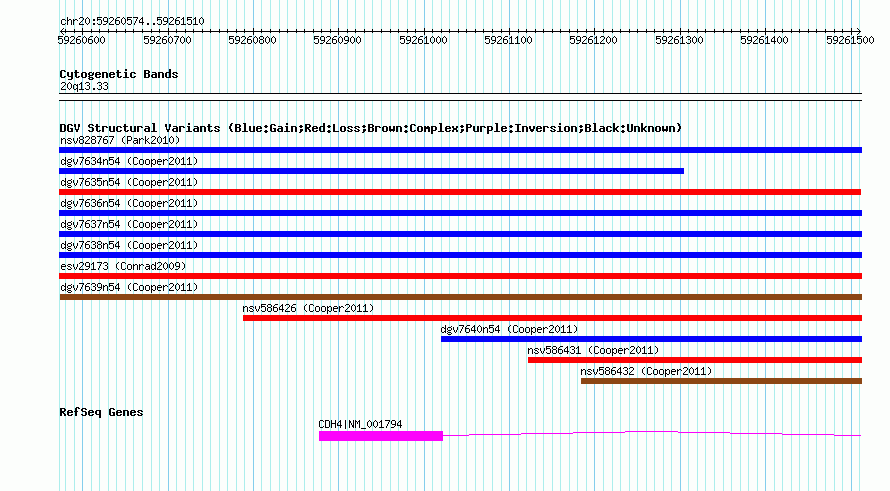Select the dgv7640n54 blue gain bar
The width and height of the screenshot is (890, 491).
pos(652,339)
